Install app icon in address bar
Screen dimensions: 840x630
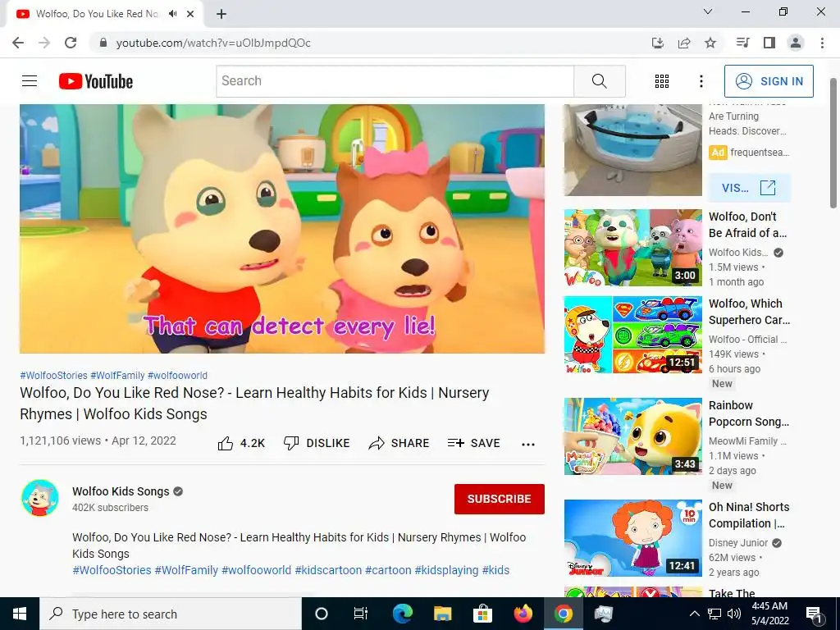[x=657, y=43]
